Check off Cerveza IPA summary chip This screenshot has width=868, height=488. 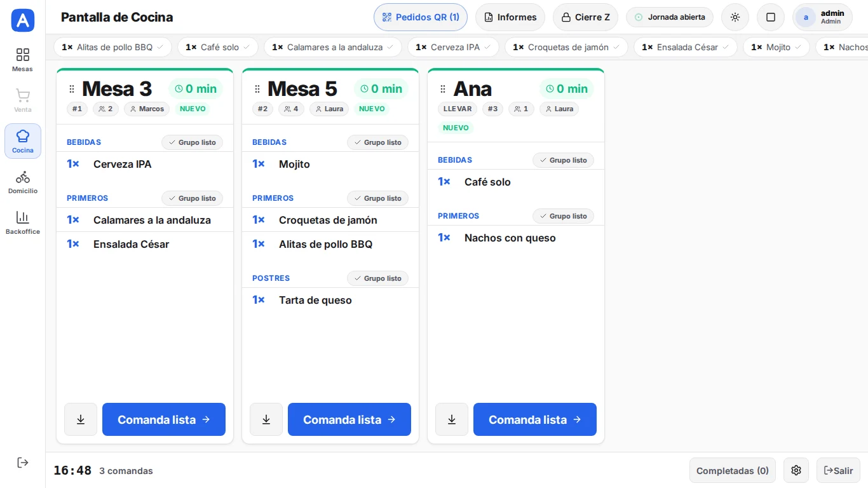[453, 47]
